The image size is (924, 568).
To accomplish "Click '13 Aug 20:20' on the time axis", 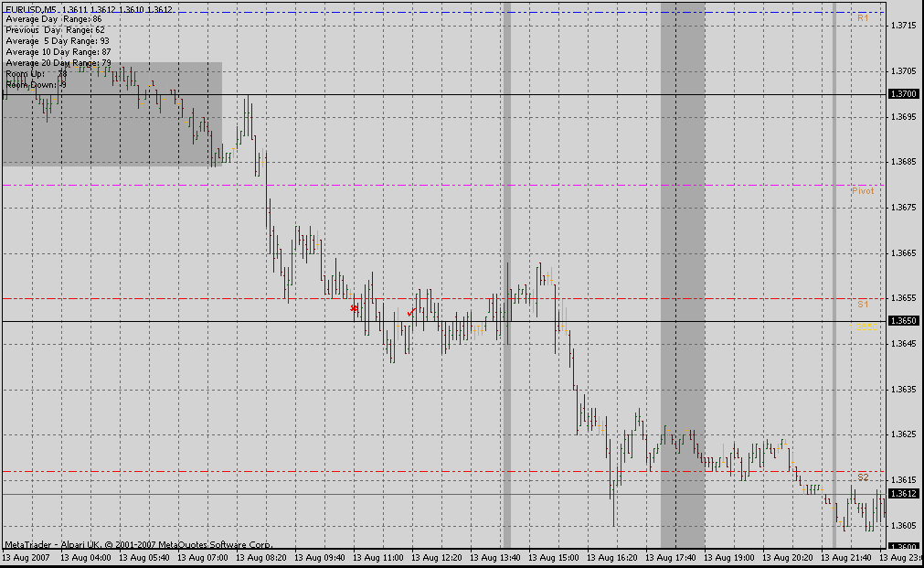I will (788, 557).
